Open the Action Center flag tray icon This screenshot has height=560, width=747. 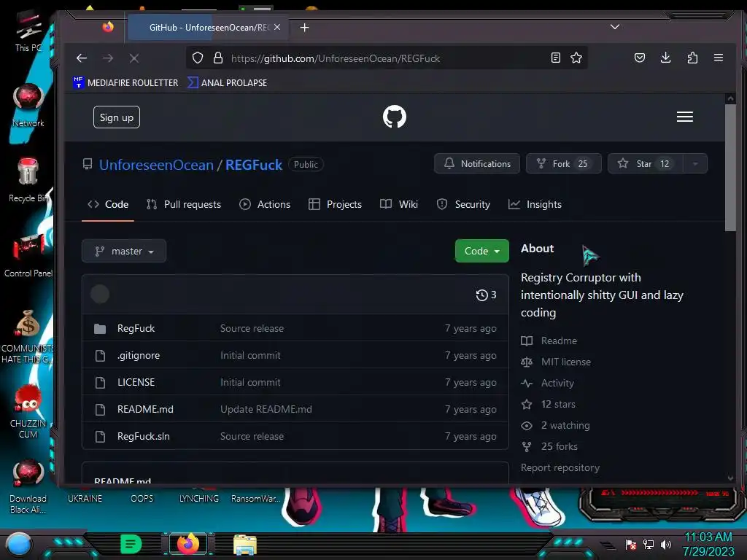[631, 545]
